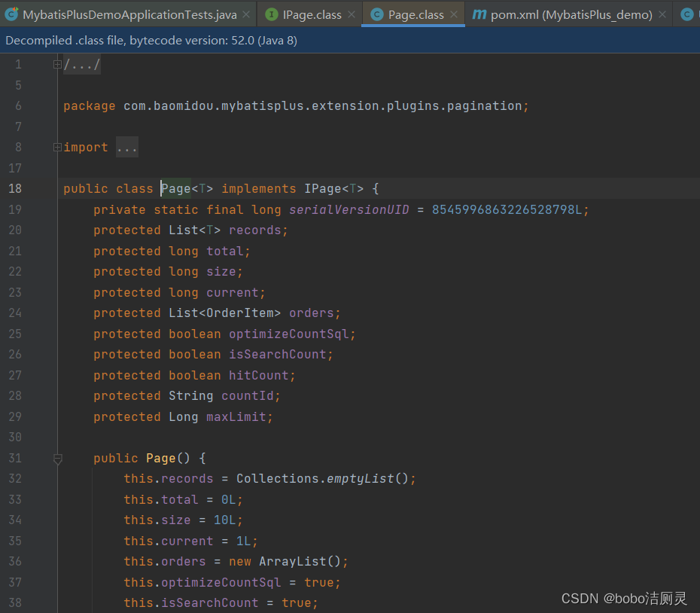Click the green interface icon on IPage.class tab
700x613 pixels.
[x=272, y=13]
